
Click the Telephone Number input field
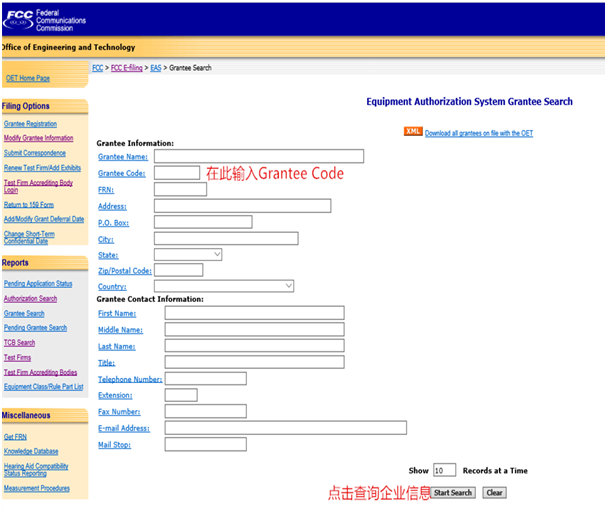(206, 379)
